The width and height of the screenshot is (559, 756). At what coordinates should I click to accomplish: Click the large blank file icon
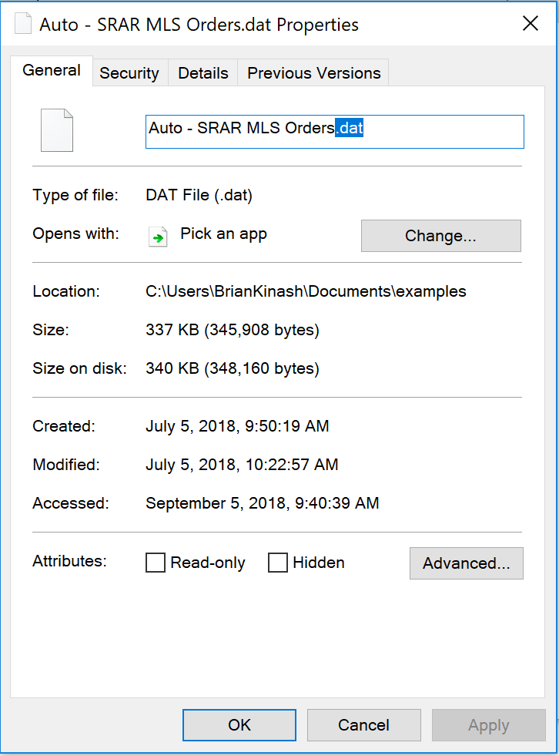point(57,130)
